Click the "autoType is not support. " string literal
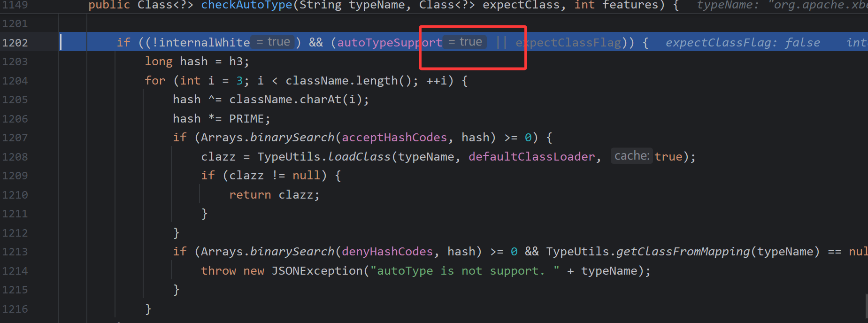Image resolution: width=868 pixels, height=323 pixels. click(x=465, y=271)
